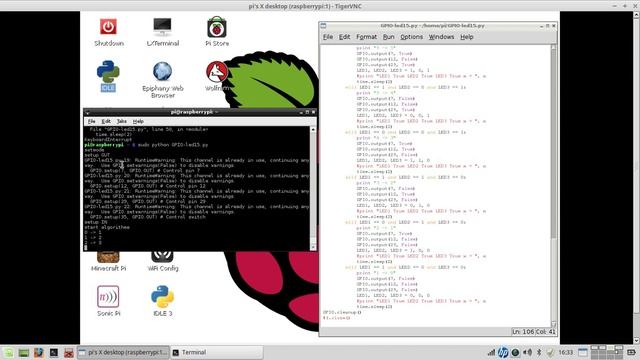Switch to the Terminal taskbar button

(x=216, y=352)
